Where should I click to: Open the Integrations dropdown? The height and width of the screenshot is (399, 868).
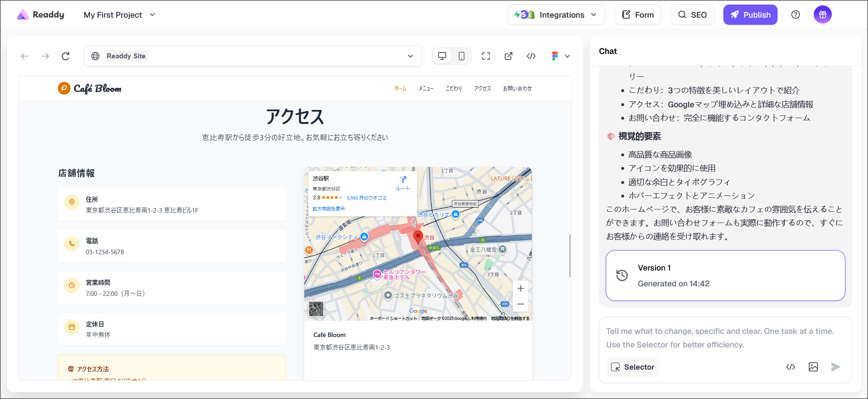(556, 15)
